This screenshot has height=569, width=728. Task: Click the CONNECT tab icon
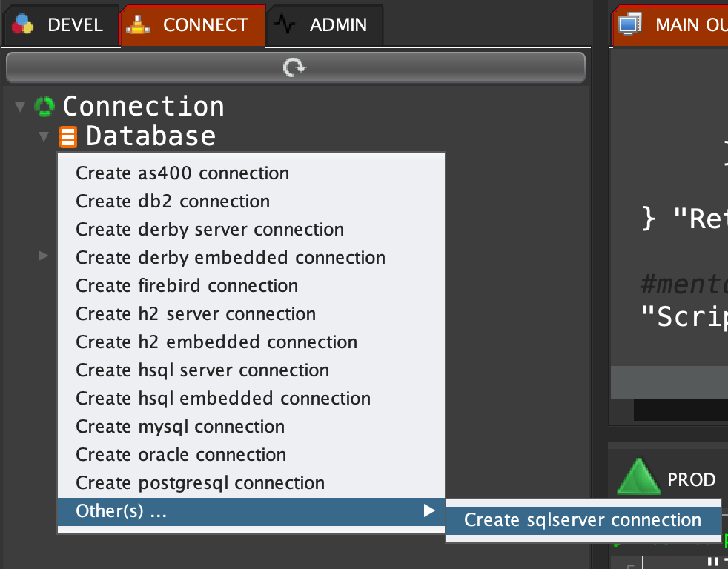(137, 25)
